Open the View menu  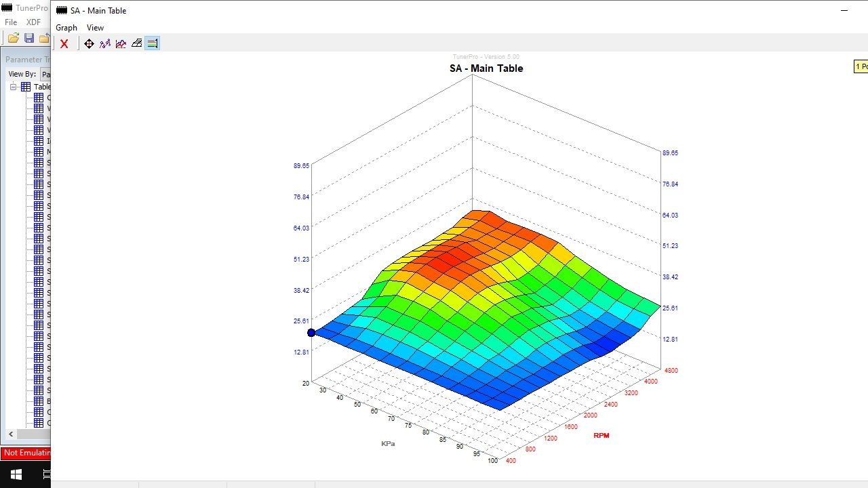[95, 28]
